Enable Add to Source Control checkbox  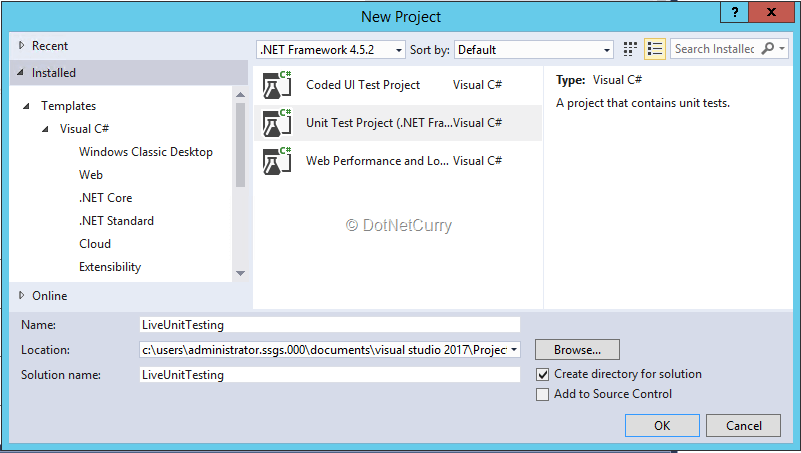point(543,394)
